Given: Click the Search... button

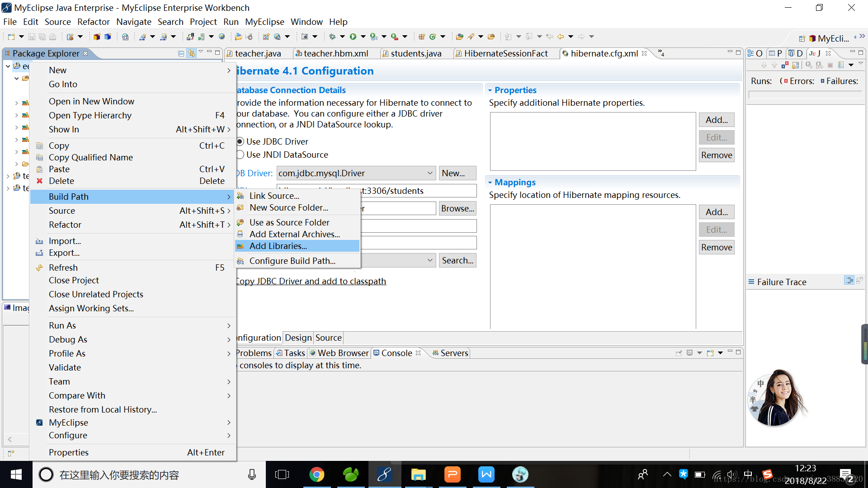Looking at the screenshot, I should (458, 260).
